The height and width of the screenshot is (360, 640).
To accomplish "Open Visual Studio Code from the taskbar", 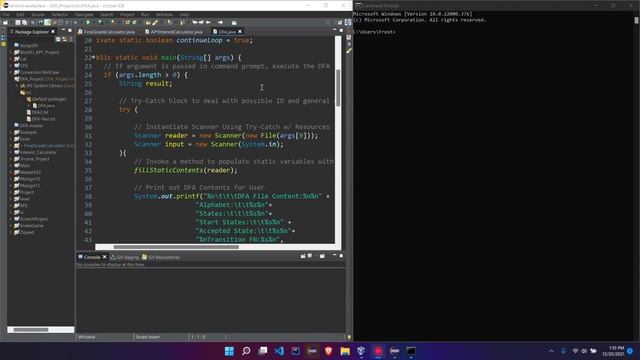I will [279, 351].
